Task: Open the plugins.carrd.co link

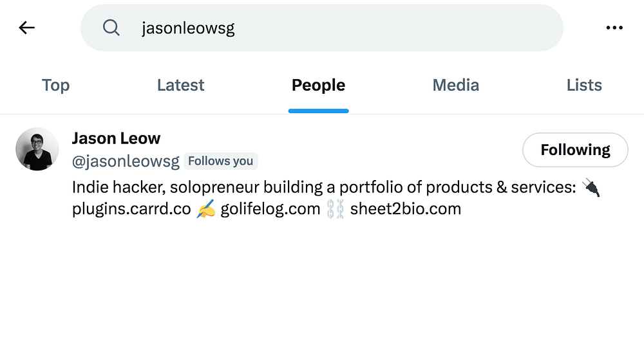Action: pyautogui.click(x=131, y=209)
